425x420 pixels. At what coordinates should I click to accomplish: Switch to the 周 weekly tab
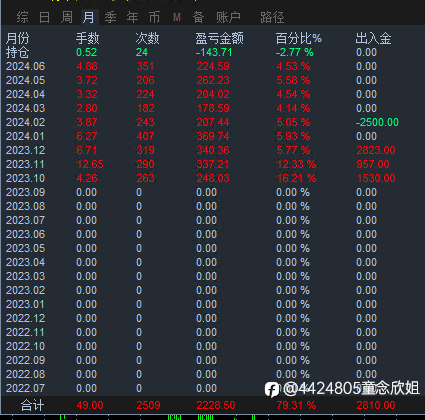click(x=67, y=17)
